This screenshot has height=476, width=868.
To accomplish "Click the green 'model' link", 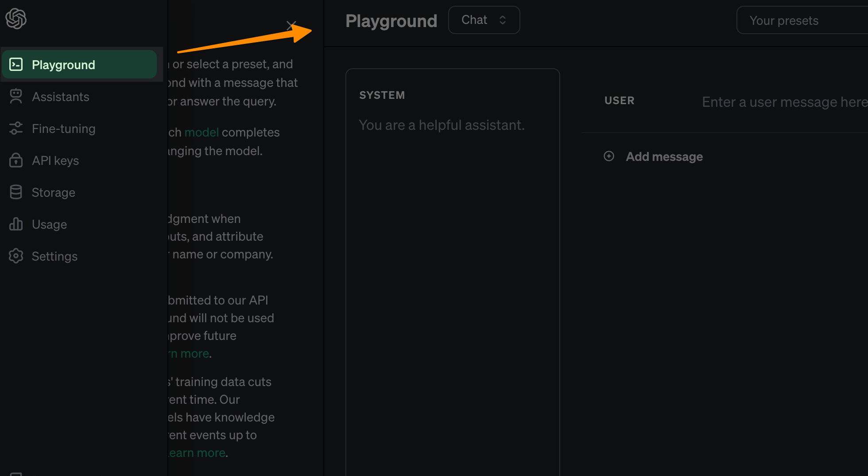I will pyautogui.click(x=201, y=132).
